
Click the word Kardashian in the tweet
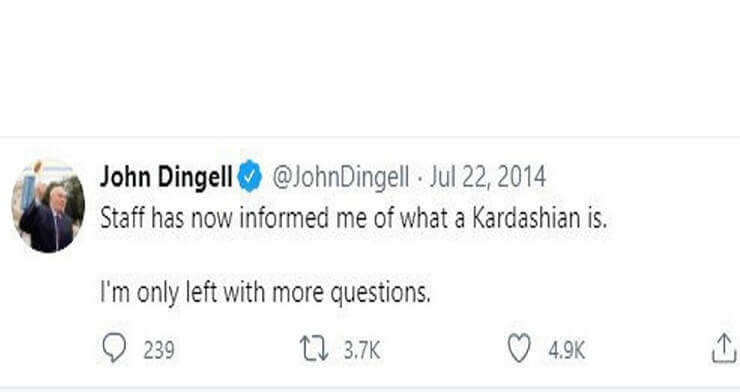pyautogui.click(x=526, y=218)
